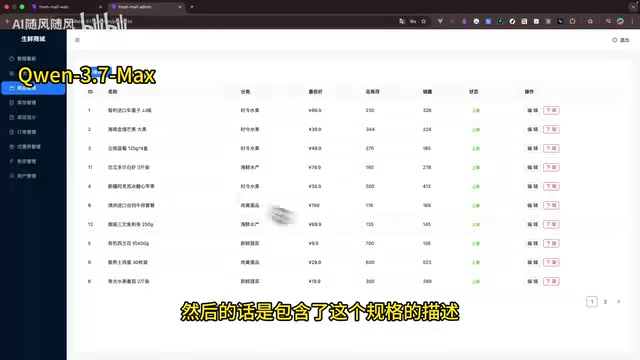Viewport: 640px width, 360px height.
Task: Collapse the sidebar with the hamburger icon
Action: tap(77, 40)
